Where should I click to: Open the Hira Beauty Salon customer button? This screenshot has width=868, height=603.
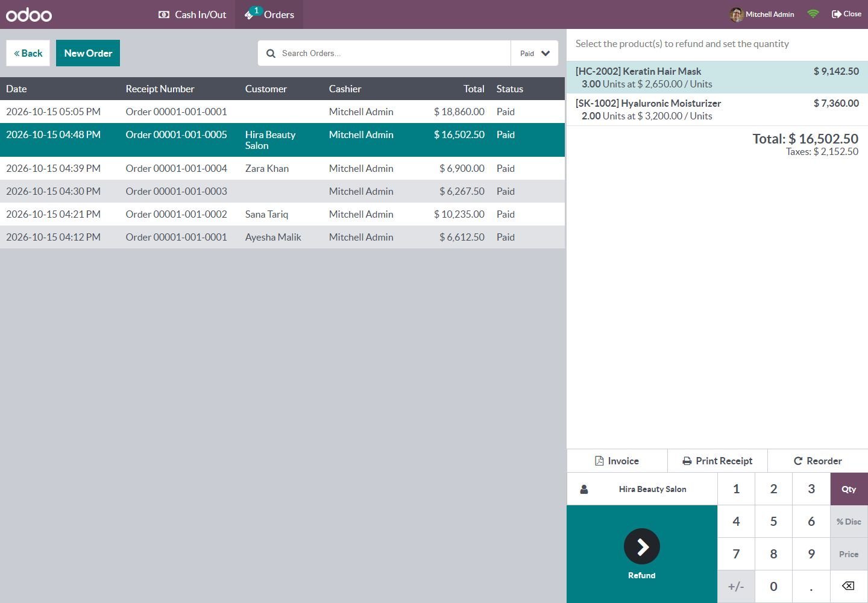pos(642,489)
